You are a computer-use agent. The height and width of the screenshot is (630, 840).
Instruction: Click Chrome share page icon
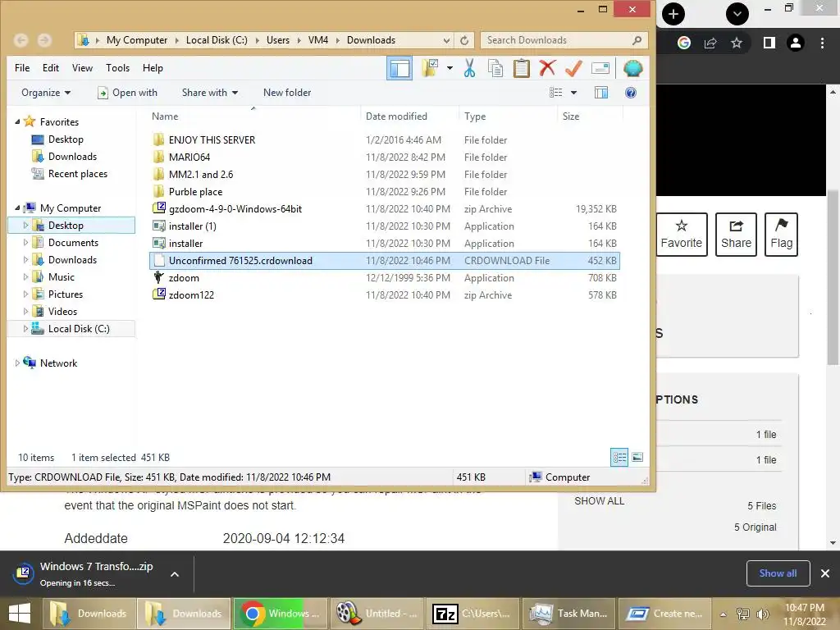click(x=710, y=43)
